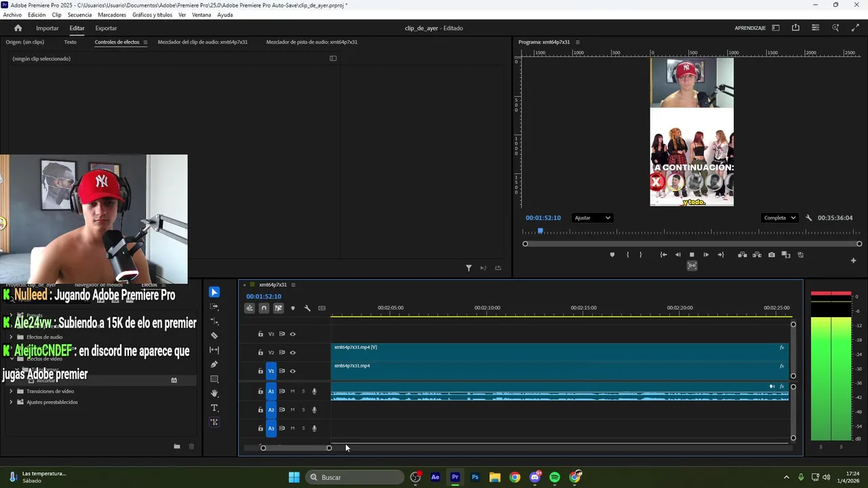Expand Efectos de audio folder
This screenshot has height=488, width=868.
tap(11, 337)
